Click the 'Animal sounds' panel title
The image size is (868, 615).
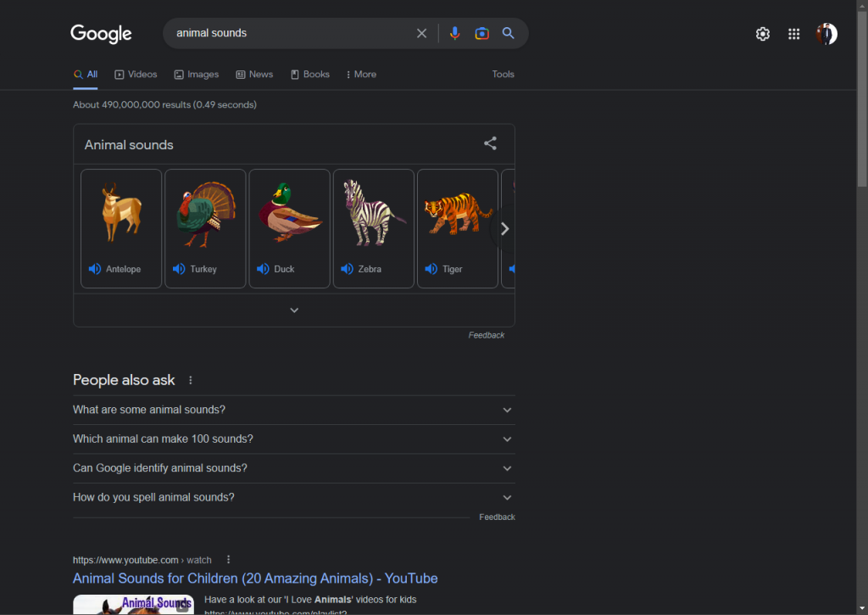point(129,144)
